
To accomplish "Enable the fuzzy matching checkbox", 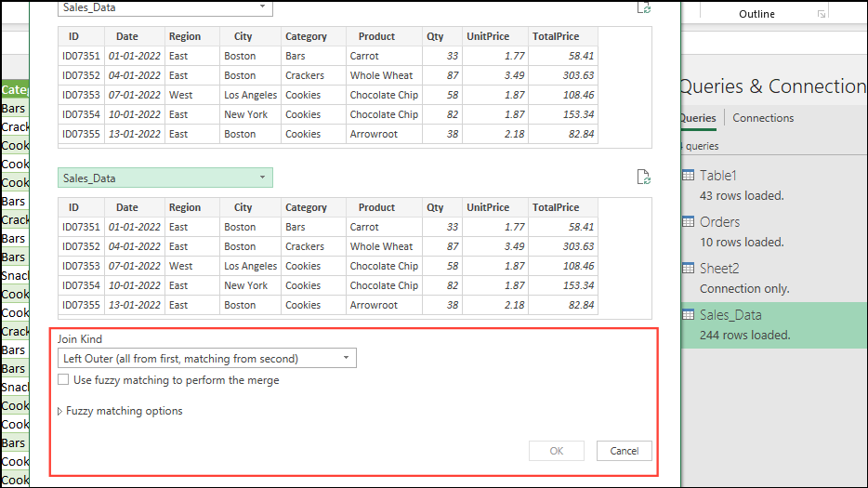I will tap(63, 380).
